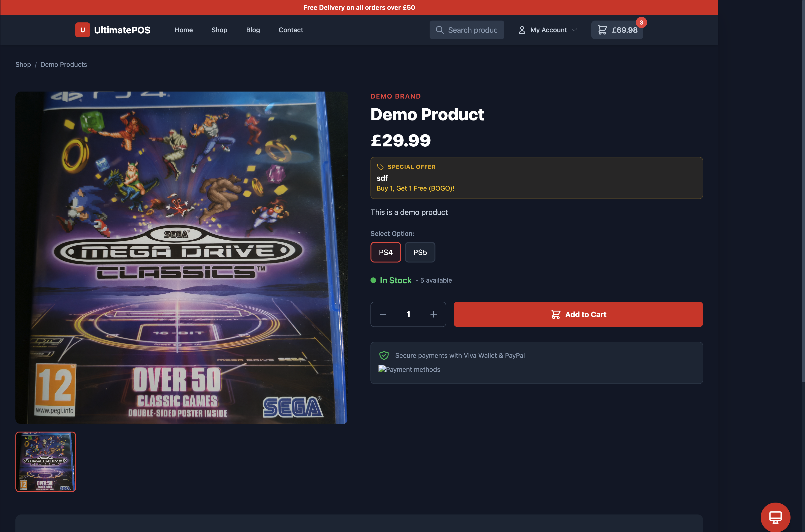Select the PS4 option

point(385,252)
